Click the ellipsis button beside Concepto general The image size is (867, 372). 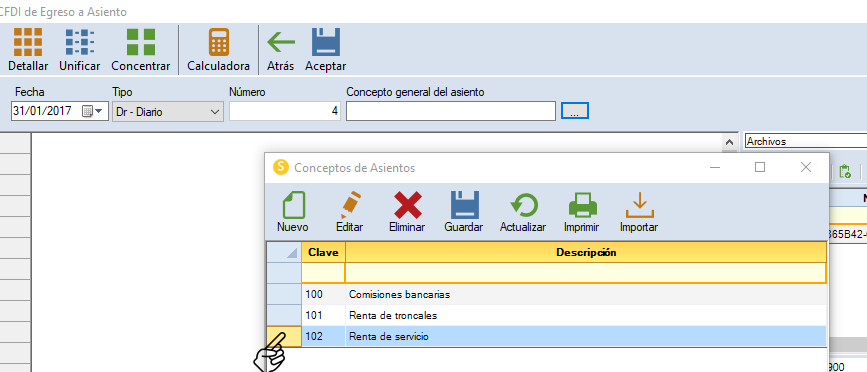coord(575,111)
